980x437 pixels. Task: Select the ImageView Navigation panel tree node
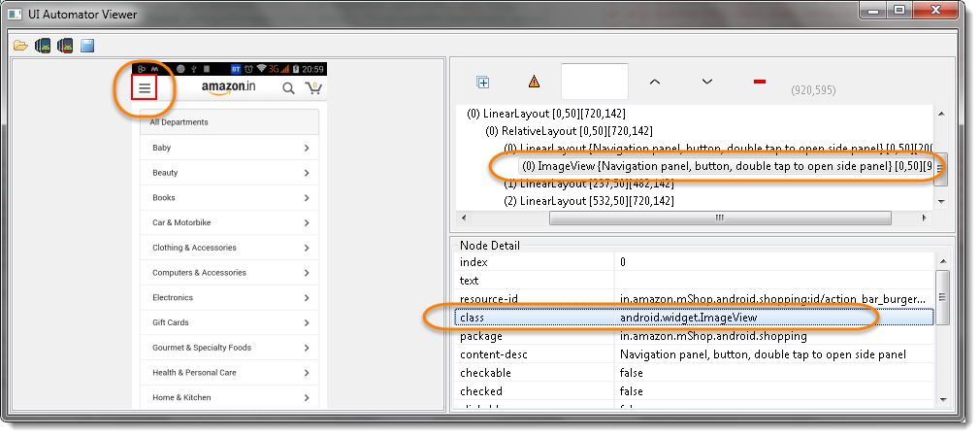point(727,166)
